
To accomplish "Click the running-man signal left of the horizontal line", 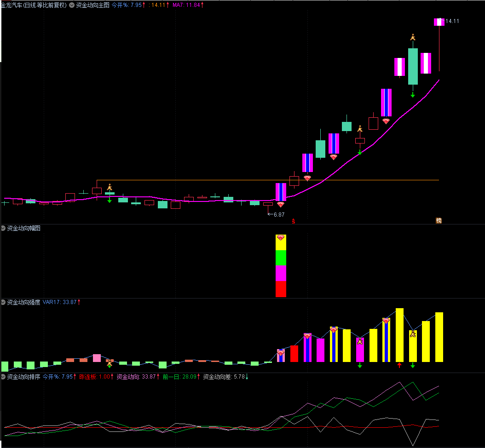I will 110,187.
